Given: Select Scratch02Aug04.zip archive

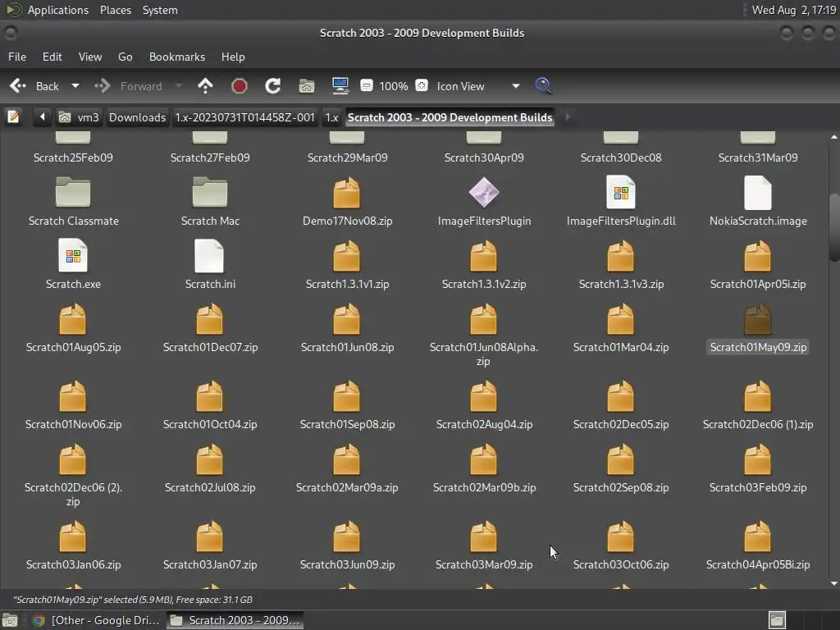Looking at the screenshot, I should 484,405.
